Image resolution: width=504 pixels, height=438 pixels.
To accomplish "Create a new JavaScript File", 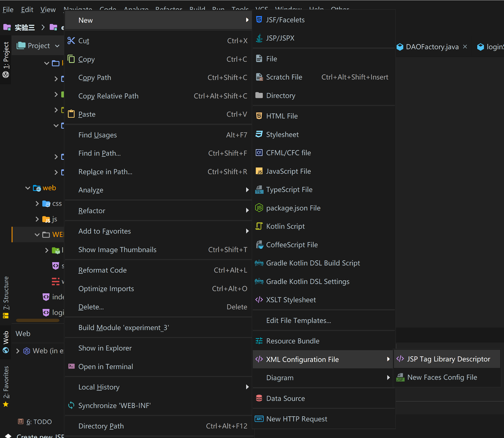I will click(x=289, y=171).
